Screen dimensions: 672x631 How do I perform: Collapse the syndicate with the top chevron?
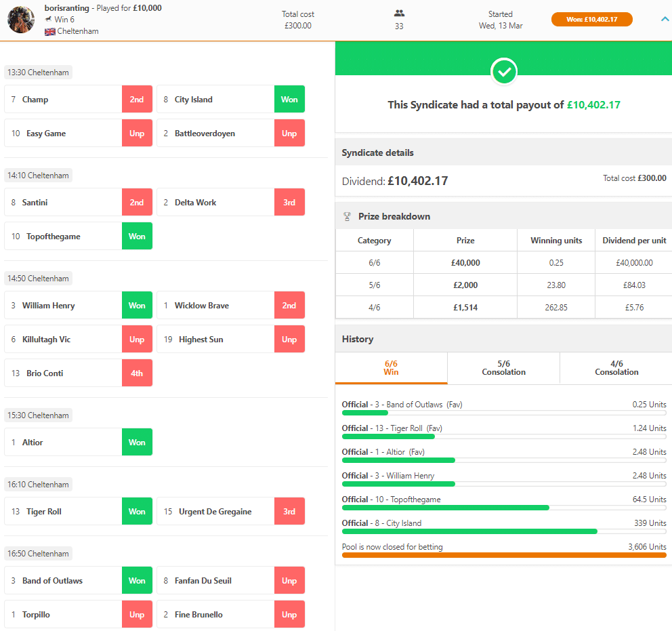click(665, 19)
